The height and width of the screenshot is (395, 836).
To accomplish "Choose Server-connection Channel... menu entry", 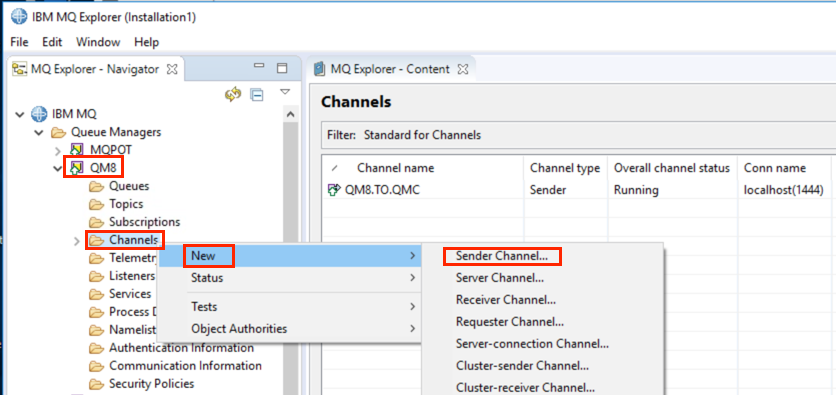I will (x=532, y=344).
